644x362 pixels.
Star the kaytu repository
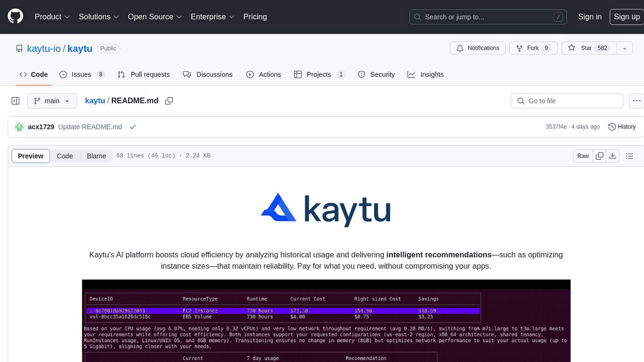(589, 48)
